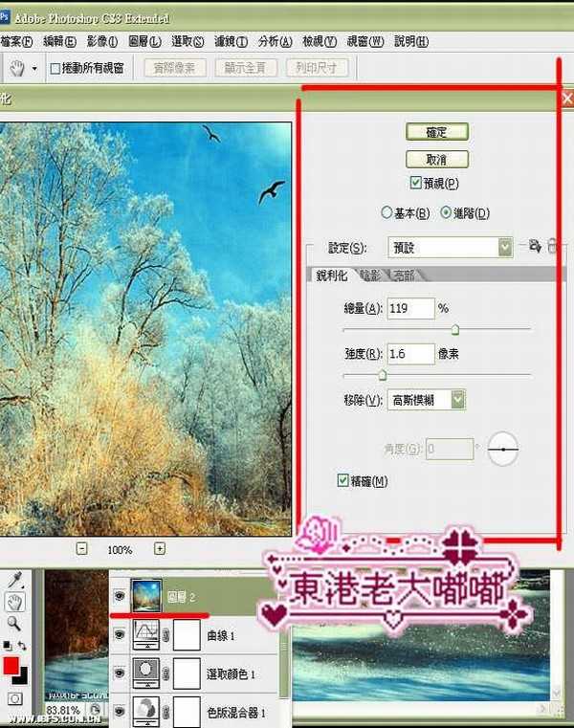The height and width of the screenshot is (728, 574).
Task: Click the 總量 amount slider handle
Action: 454,328
